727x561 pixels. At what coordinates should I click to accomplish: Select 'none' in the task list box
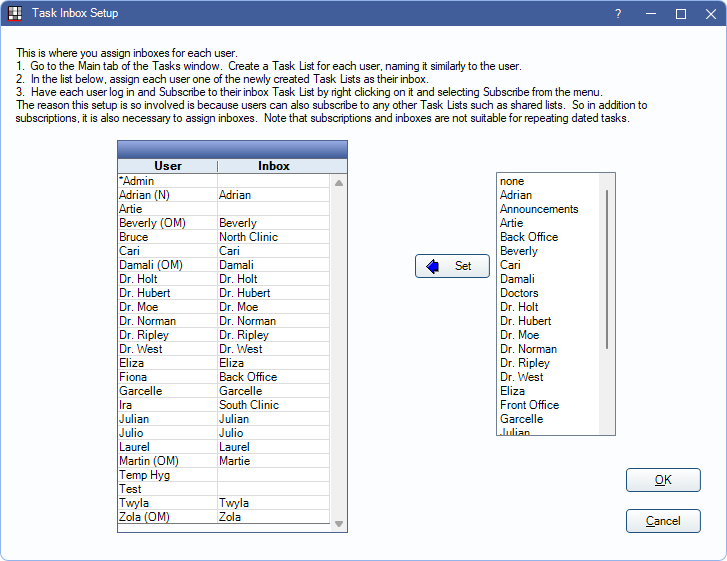click(512, 181)
